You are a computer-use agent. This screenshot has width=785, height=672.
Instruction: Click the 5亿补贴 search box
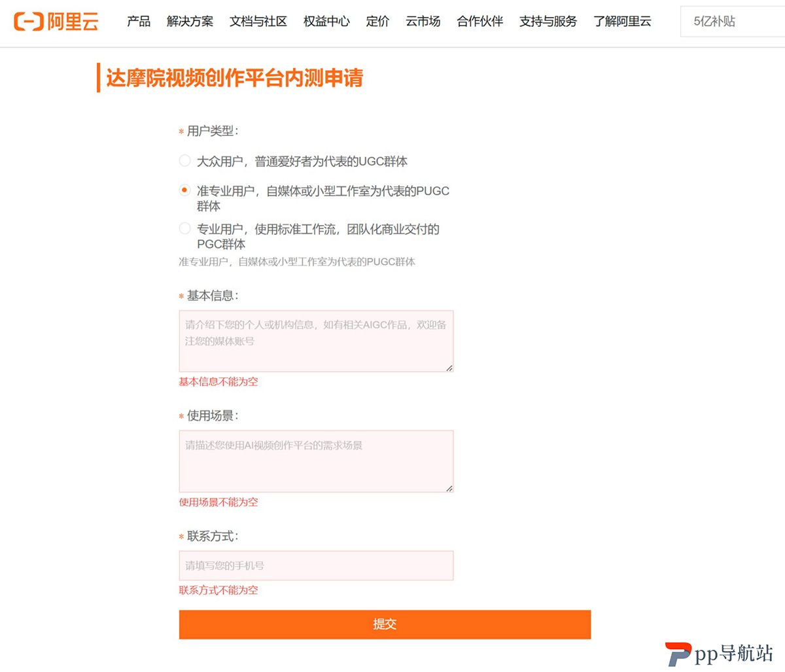(733, 22)
